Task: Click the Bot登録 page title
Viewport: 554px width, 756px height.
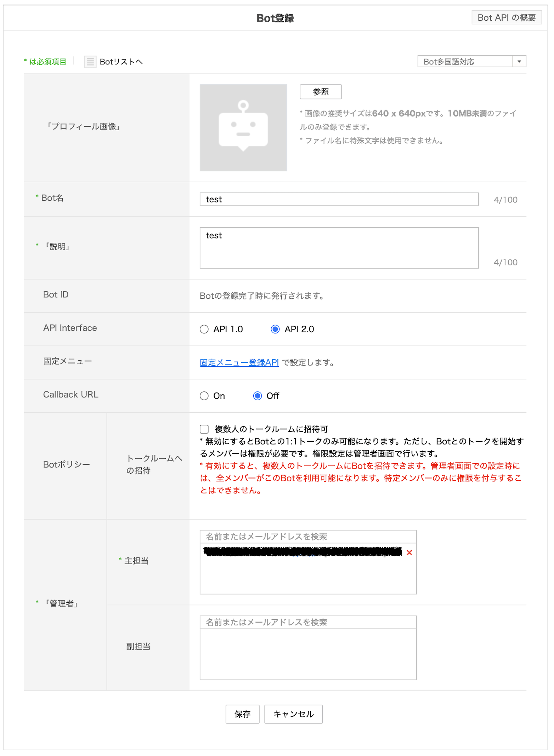Action: [x=275, y=18]
